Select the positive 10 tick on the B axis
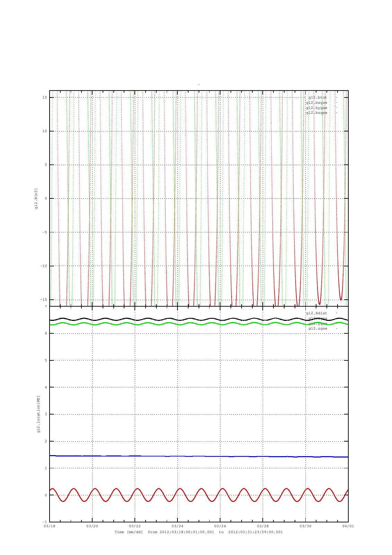 point(45,131)
